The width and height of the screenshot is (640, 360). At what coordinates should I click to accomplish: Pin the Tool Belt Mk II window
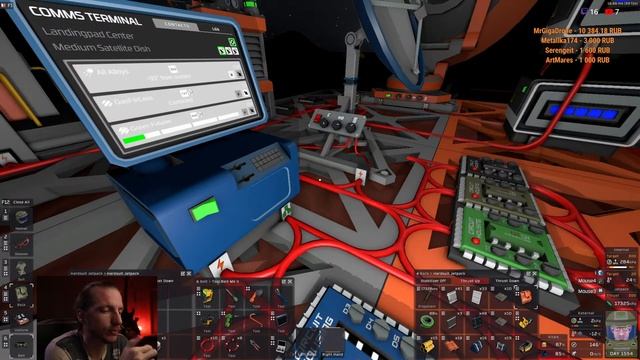point(283,282)
